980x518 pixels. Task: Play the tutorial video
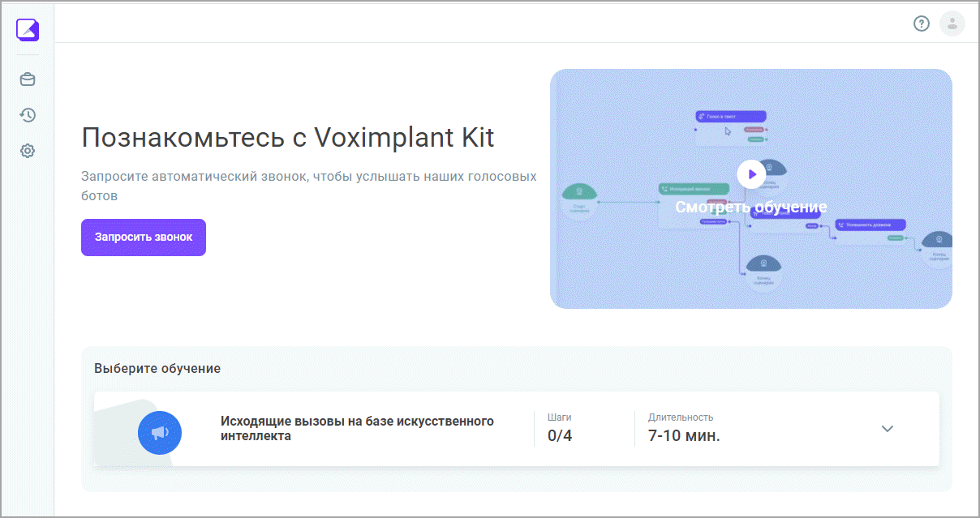click(751, 173)
